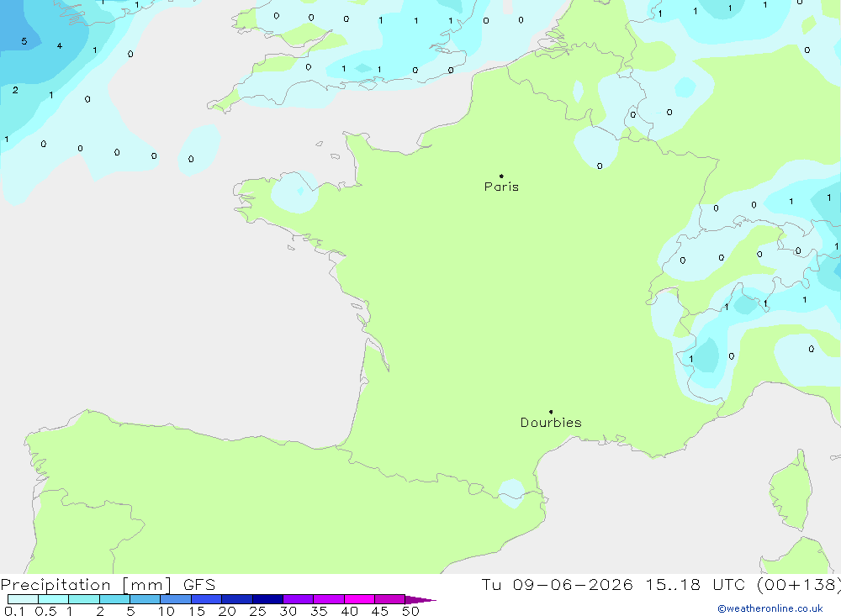
Task: Click the "15..18 UTC" time range text
Action: point(696,585)
